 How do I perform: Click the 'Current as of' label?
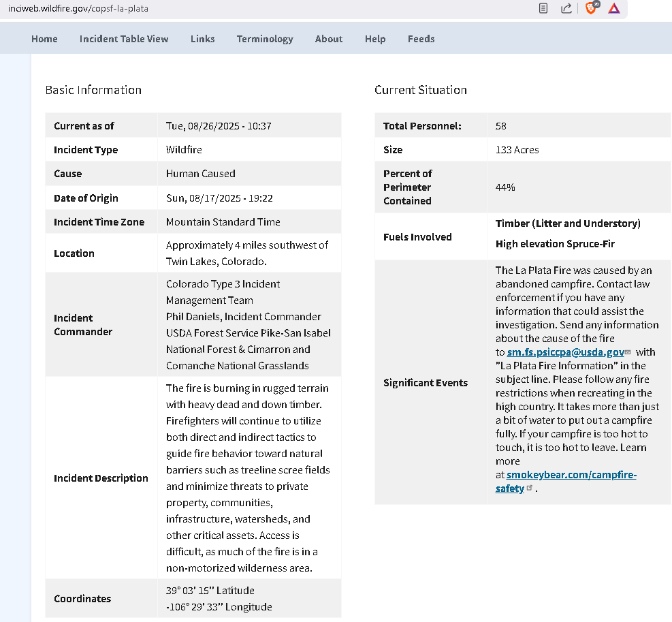point(84,126)
